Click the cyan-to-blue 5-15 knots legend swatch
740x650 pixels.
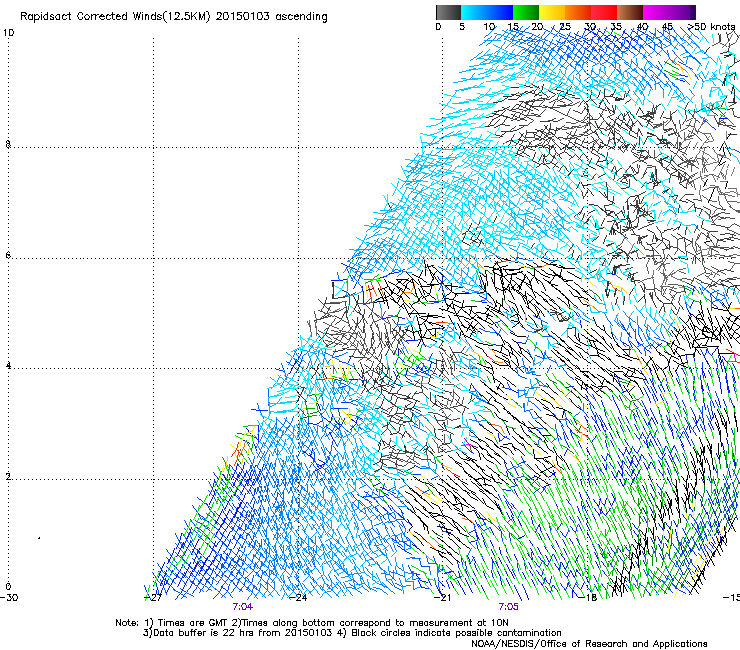tap(487, 12)
